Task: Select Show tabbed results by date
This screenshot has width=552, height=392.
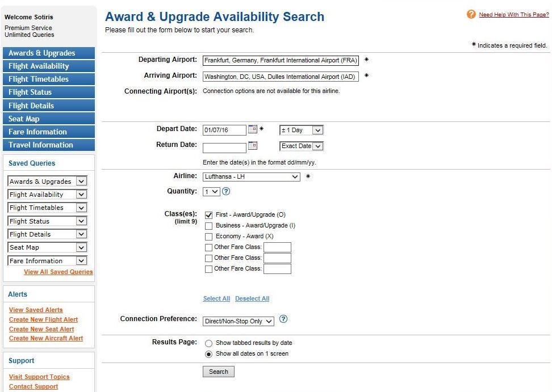Action: click(209, 343)
